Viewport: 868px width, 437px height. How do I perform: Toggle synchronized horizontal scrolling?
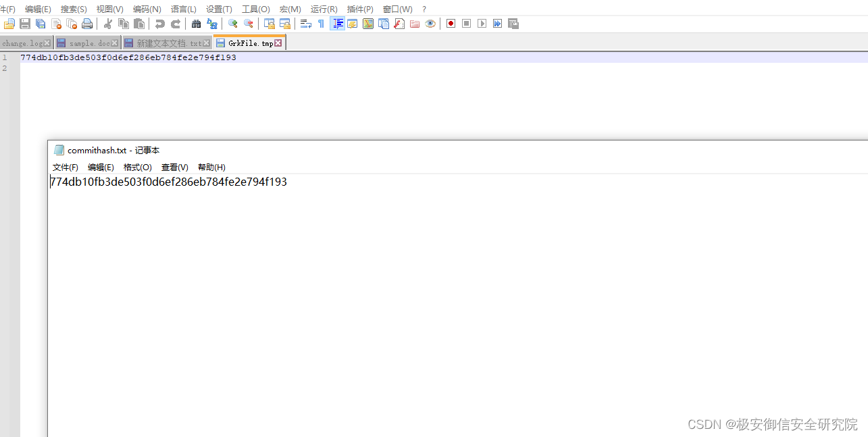tap(285, 24)
